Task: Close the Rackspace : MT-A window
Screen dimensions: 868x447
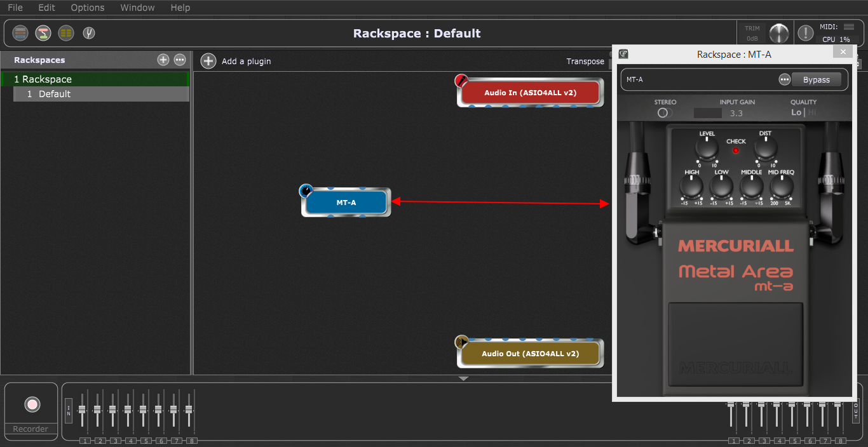Action: pos(843,51)
